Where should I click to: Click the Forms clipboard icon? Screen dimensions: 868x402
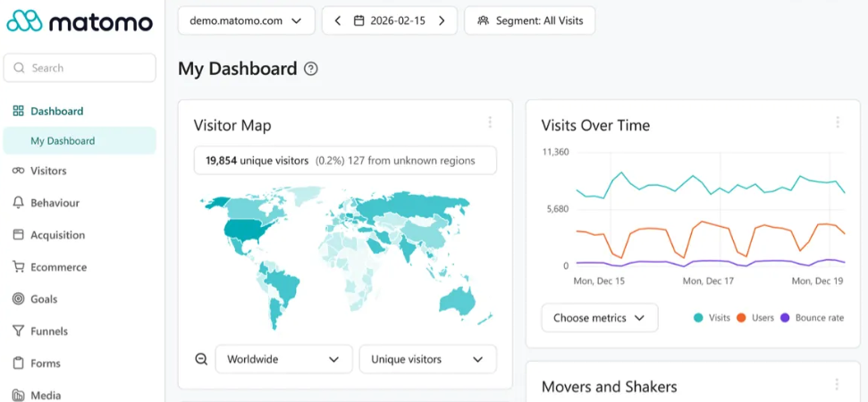point(18,364)
